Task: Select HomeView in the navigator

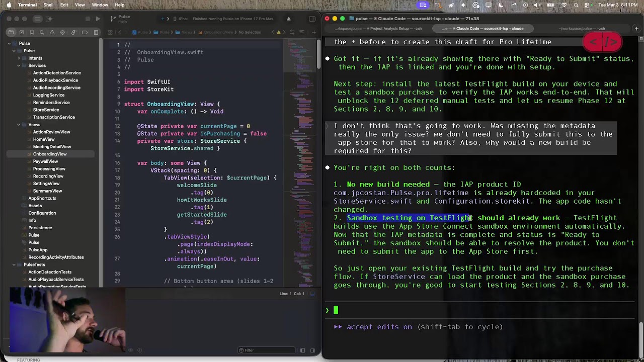Action: [44, 139]
